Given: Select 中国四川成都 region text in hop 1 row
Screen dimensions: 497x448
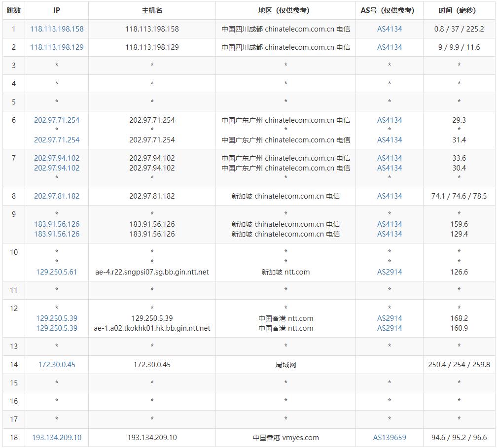Looking at the screenshot, I should coord(242,29).
